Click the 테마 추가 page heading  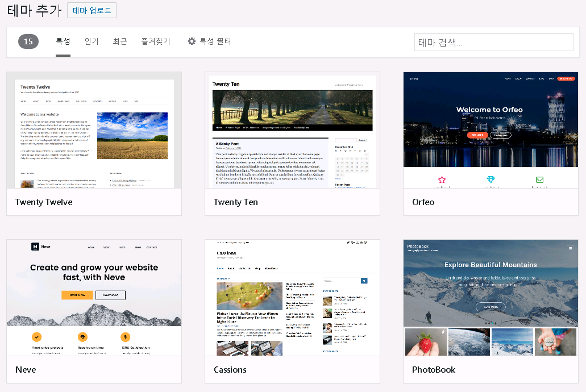34,10
